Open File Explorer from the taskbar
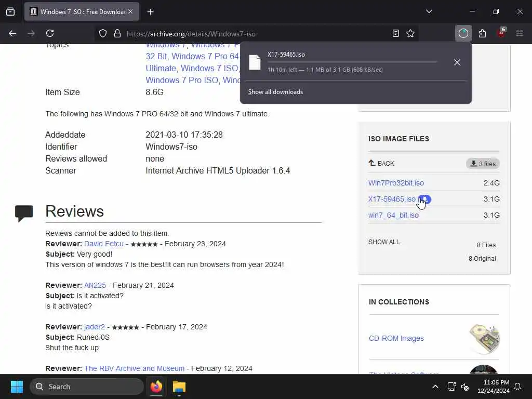The height and width of the screenshot is (399, 532). (x=179, y=387)
